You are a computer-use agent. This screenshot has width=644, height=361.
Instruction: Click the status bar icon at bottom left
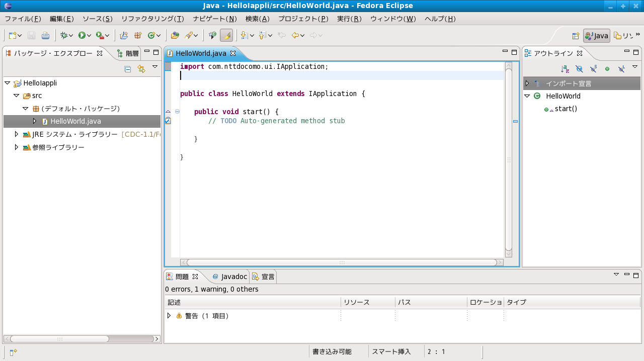[13, 352]
